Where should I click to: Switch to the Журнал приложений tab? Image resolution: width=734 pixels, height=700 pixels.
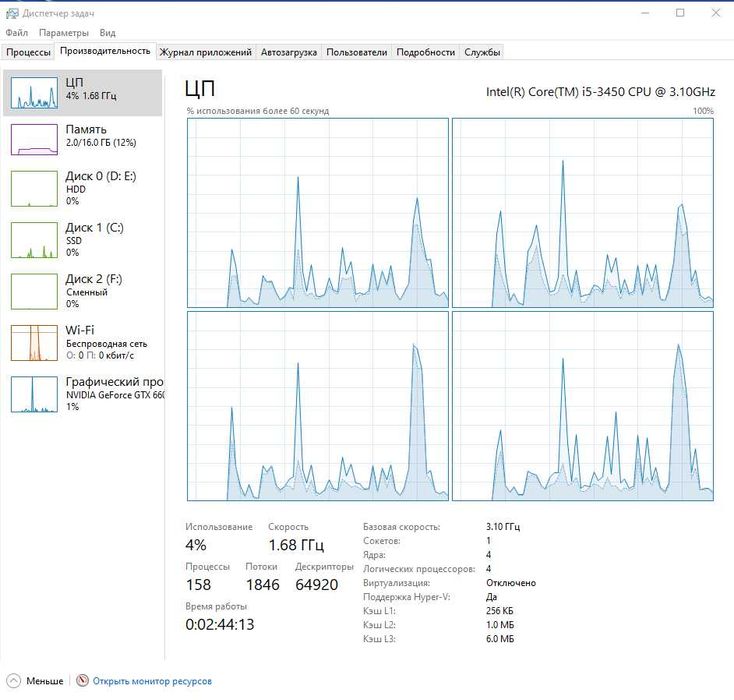point(206,52)
